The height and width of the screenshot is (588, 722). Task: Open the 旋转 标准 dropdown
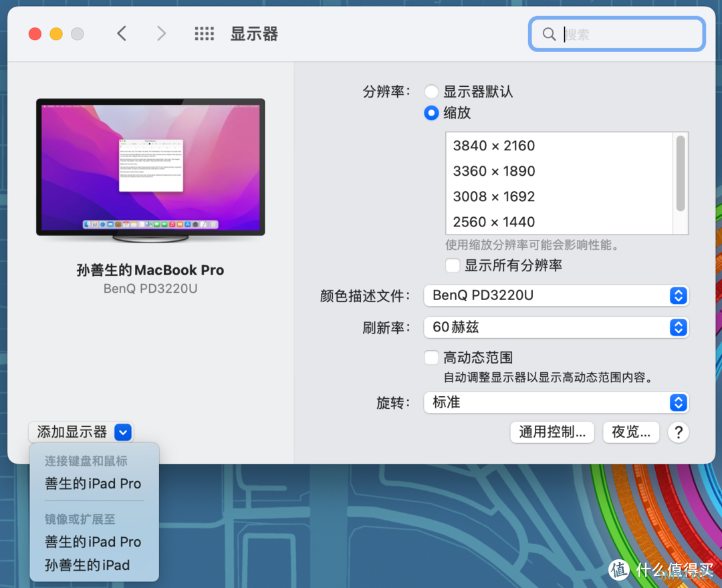tap(556, 403)
